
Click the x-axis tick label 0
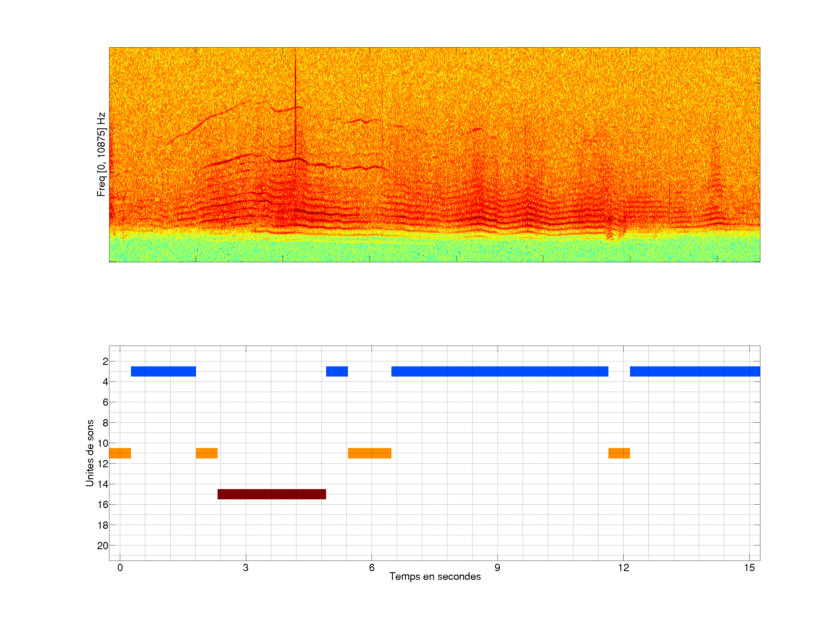120,568
